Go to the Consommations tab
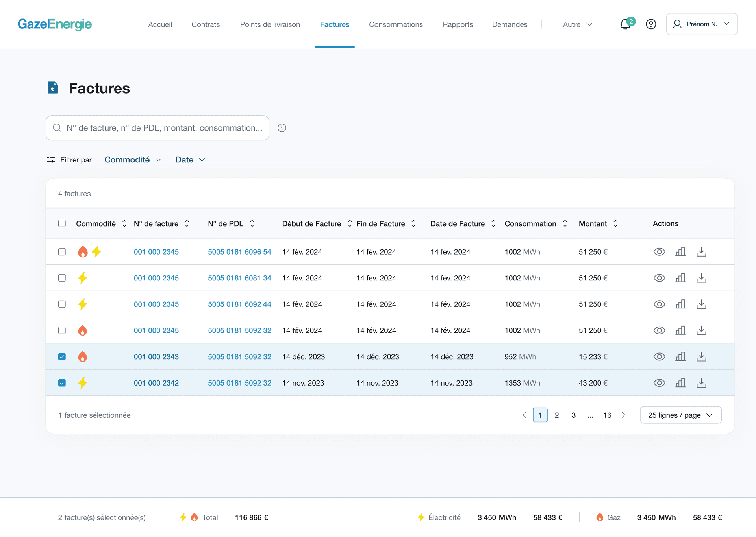Screen dimensions: 756x537 point(396,24)
